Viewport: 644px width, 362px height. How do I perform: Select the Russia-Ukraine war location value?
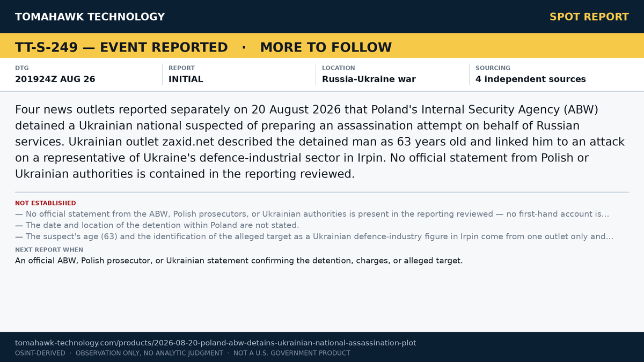coord(369,79)
